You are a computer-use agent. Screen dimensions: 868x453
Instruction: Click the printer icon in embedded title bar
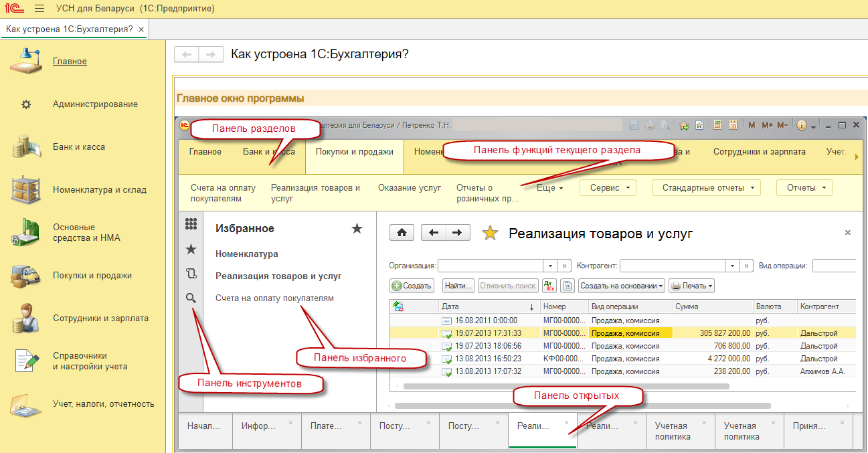point(649,125)
